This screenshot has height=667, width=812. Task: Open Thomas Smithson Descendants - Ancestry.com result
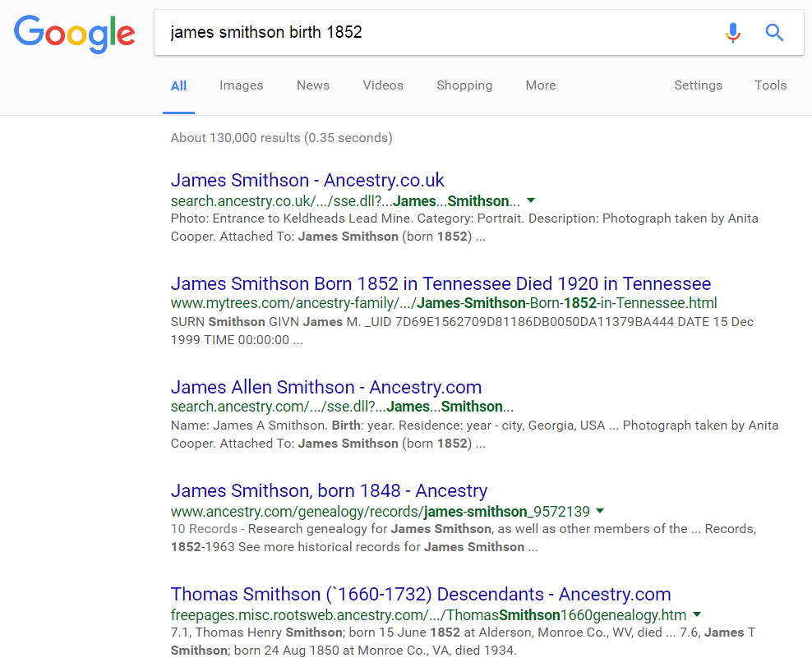click(421, 594)
